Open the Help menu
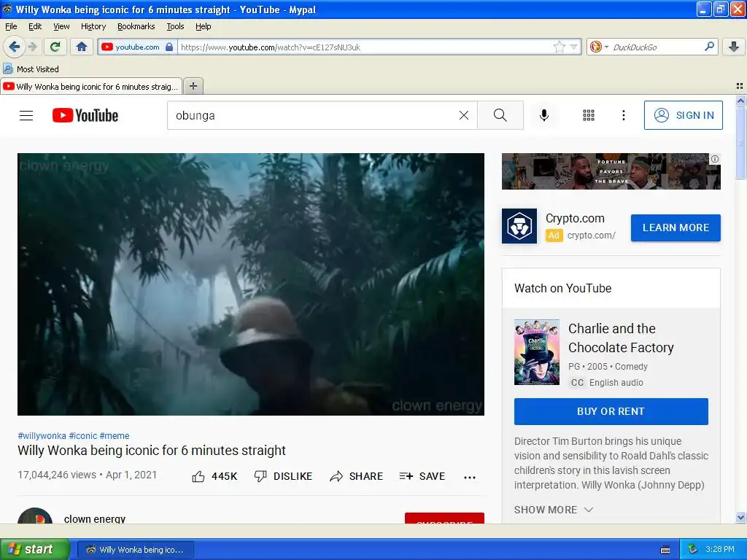This screenshot has width=747, height=560. [203, 26]
